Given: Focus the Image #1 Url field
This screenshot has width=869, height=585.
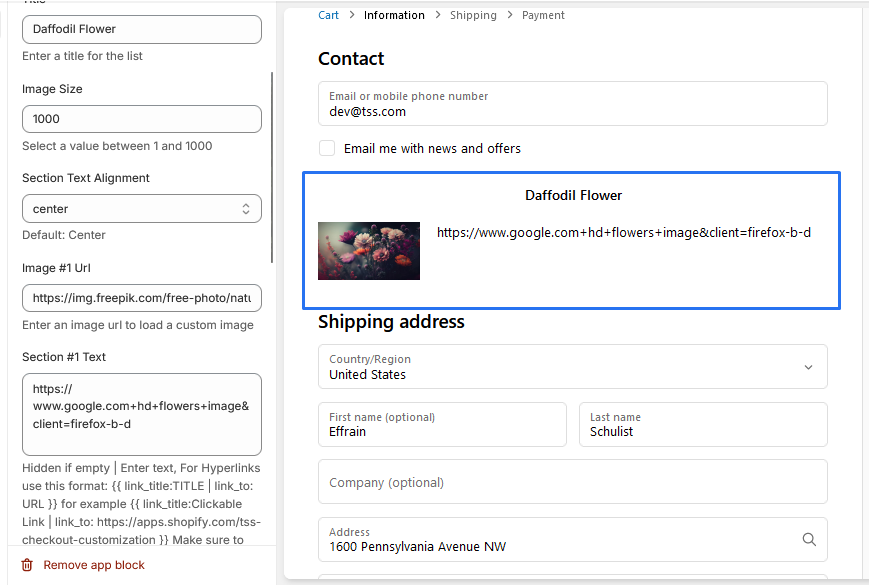Looking at the screenshot, I should [141, 298].
